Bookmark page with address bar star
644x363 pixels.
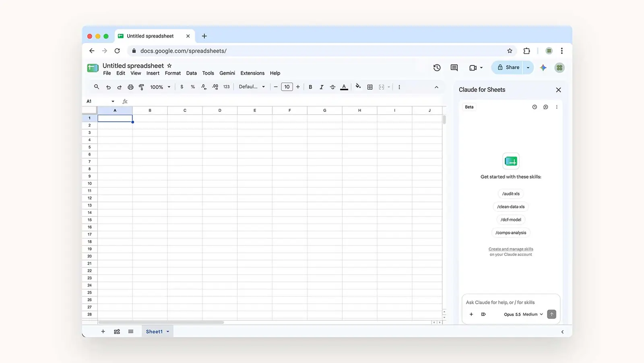pos(510,51)
